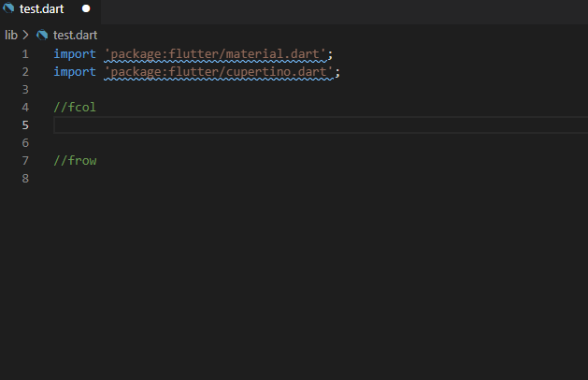Click the //frow comment
588x380 pixels.
(x=75, y=161)
